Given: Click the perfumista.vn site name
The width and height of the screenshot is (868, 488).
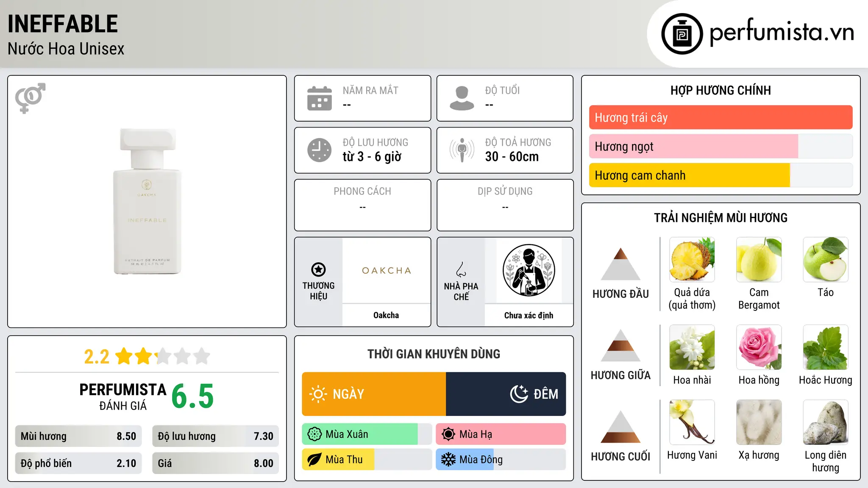Looking at the screenshot, I should coord(782,32).
